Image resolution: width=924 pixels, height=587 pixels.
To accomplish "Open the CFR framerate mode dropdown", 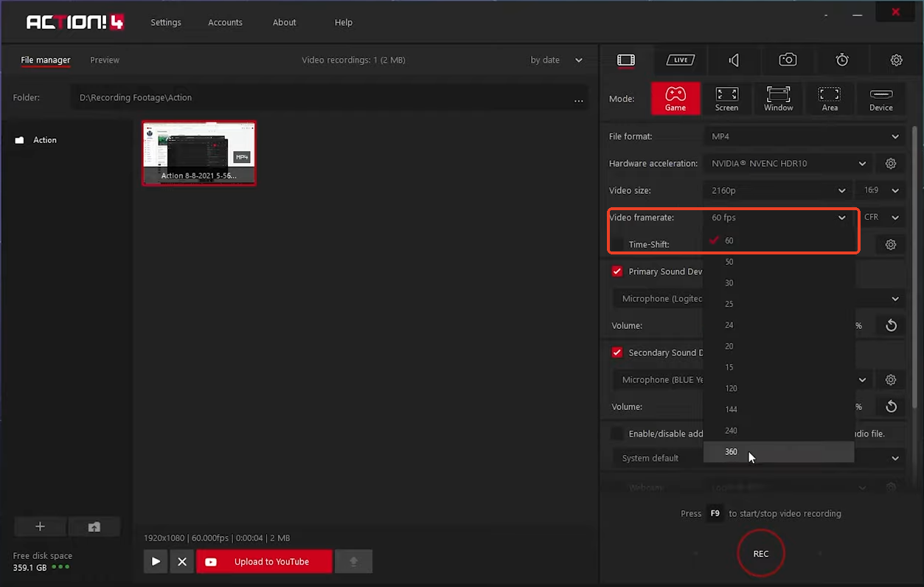I will (882, 218).
